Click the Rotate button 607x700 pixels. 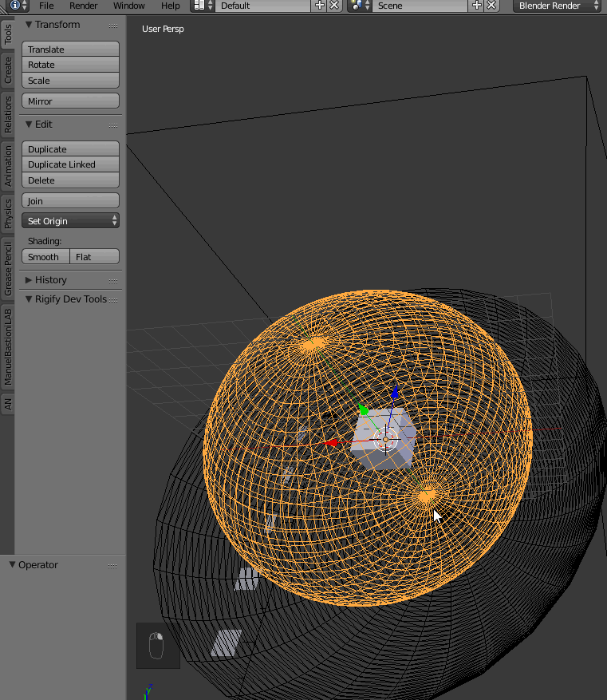(70, 65)
